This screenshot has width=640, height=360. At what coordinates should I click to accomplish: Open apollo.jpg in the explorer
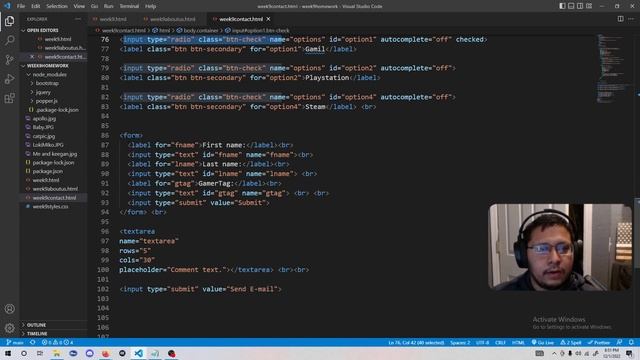pyautogui.click(x=44, y=119)
